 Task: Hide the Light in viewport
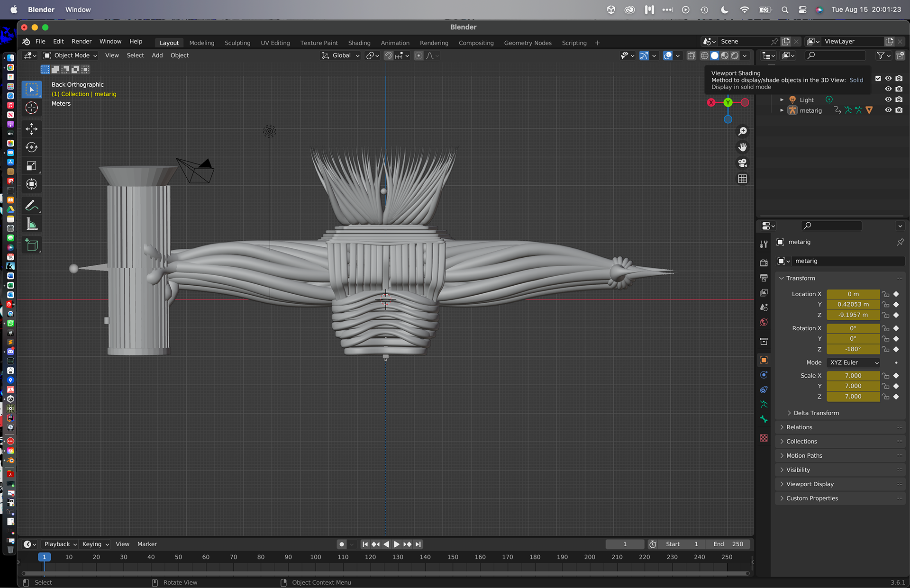888,100
